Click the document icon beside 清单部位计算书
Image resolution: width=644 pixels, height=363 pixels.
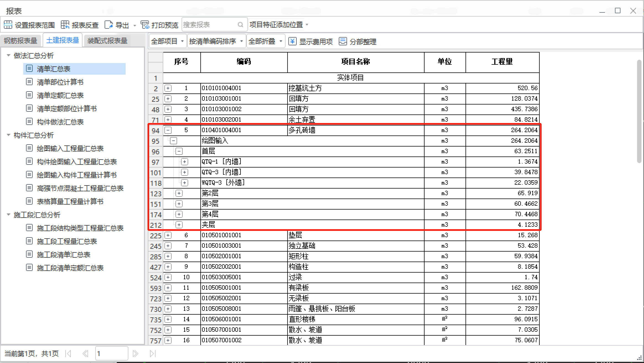[29, 82]
